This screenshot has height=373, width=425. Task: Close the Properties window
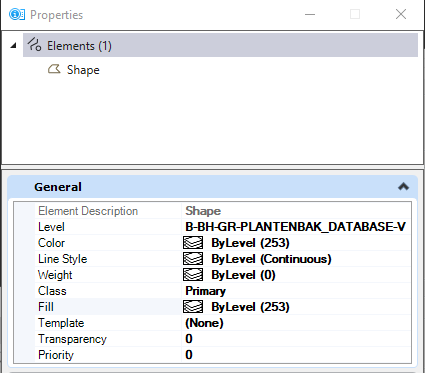(401, 14)
